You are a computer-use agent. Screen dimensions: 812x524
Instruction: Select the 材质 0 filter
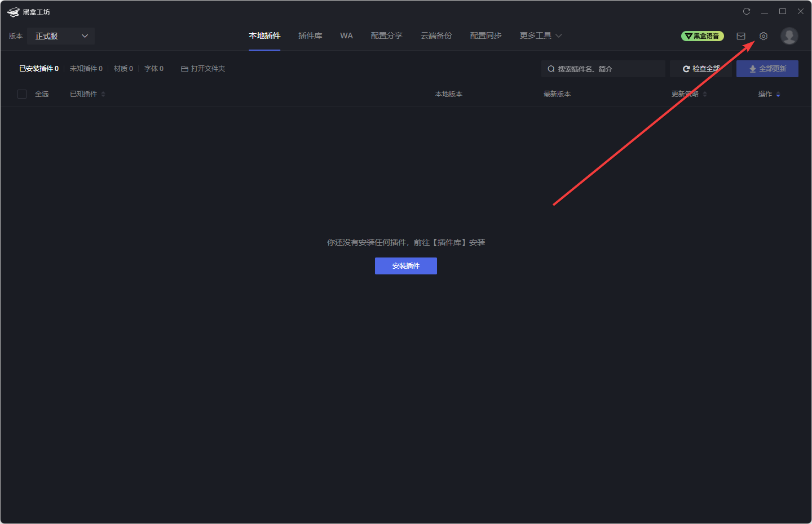(x=123, y=69)
